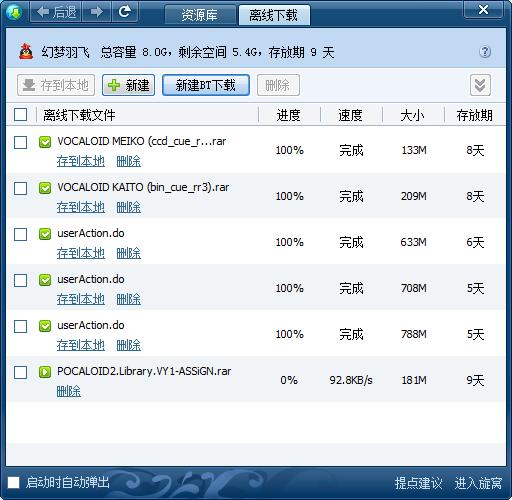Click the green status icon for VOCALOID MEIKO
Screen dimensions: 512x500
coord(45,142)
